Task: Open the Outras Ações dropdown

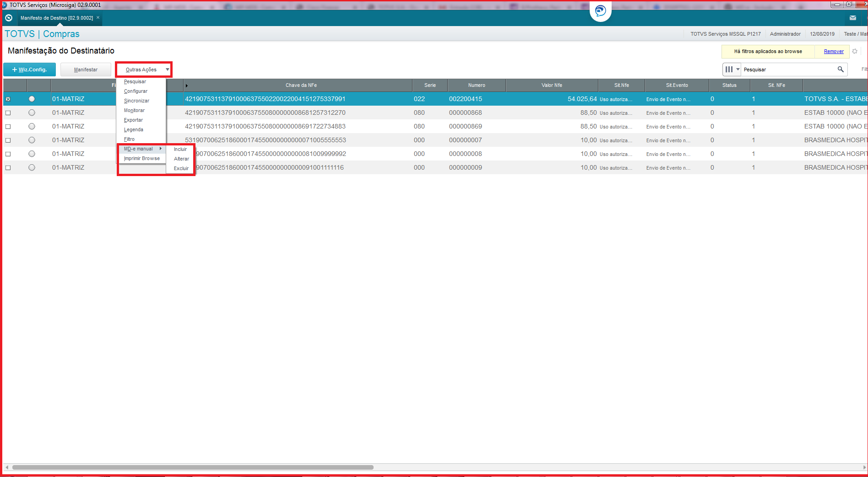Action: pyautogui.click(x=144, y=70)
